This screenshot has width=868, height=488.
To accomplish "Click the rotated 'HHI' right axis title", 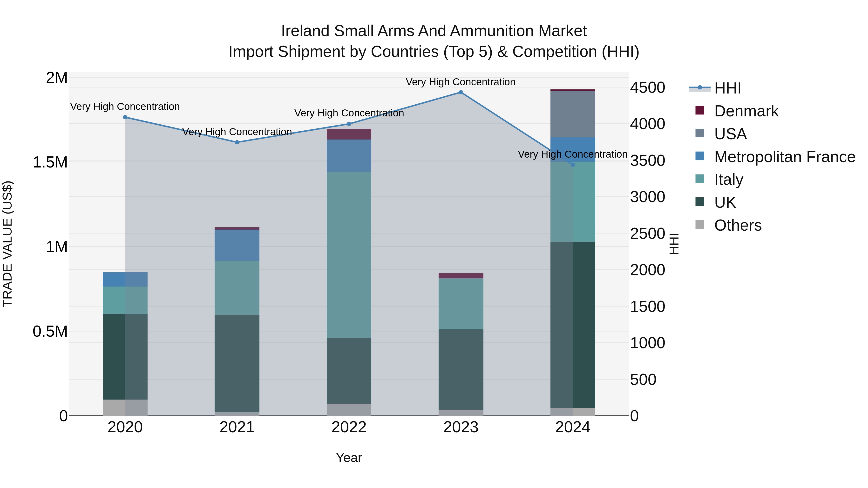I will (674, 244).
